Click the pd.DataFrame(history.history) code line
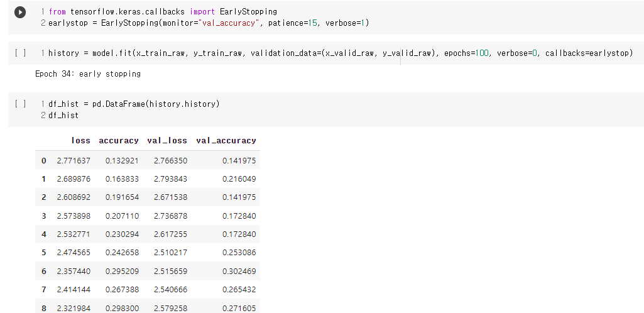The height and width of the screenshot is (313, 644). click(134, 104)
